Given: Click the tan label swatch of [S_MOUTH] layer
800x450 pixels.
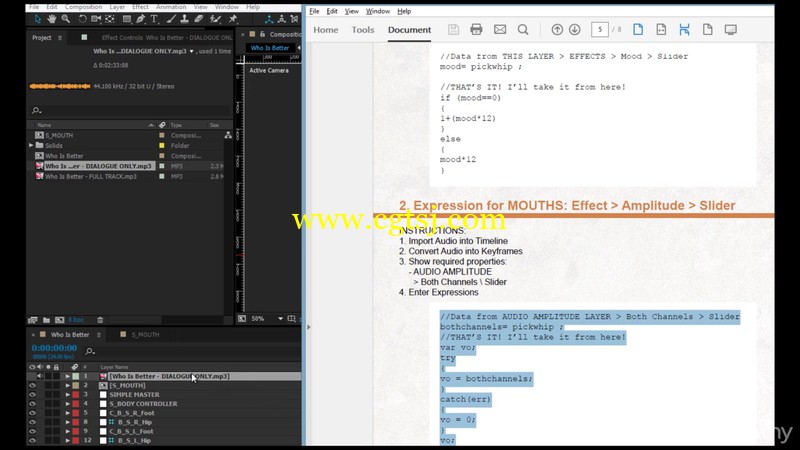Looking at the screenshot, I should [76, 385].
